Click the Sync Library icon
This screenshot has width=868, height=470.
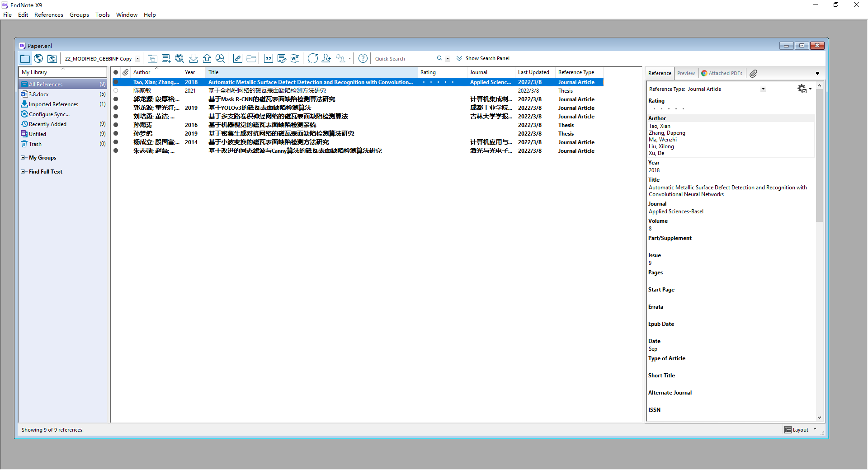click(312, 58)
